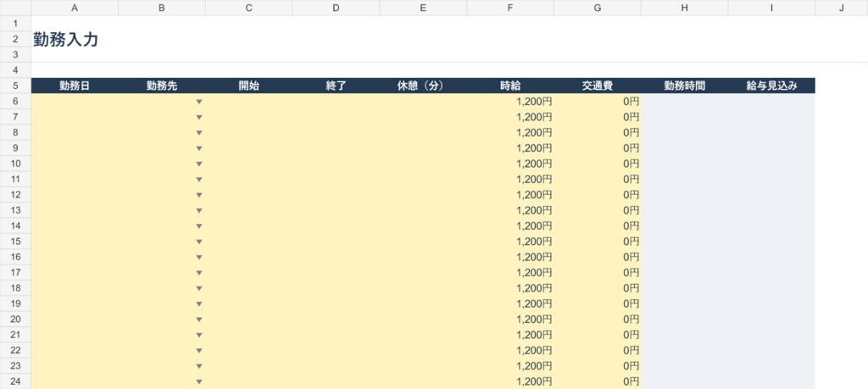Click the 0円 cell in row 6
This screenshot has width=868, height=389.
[x=598, y=102]
